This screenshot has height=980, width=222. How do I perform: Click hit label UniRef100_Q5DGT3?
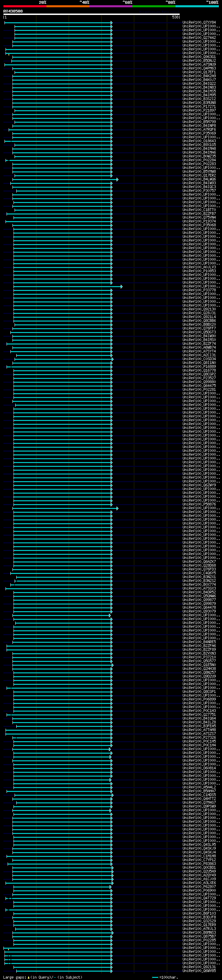coord(199,332)
